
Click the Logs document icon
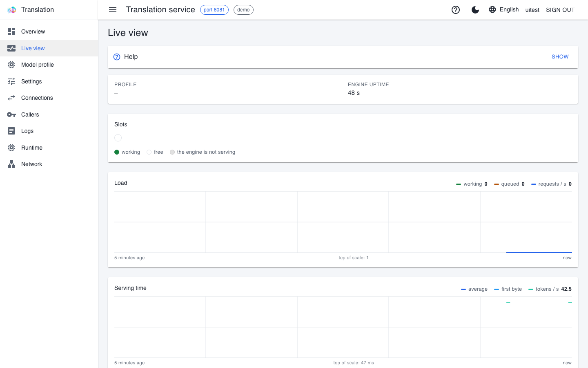pyautogui.click(x=11, y=131)
